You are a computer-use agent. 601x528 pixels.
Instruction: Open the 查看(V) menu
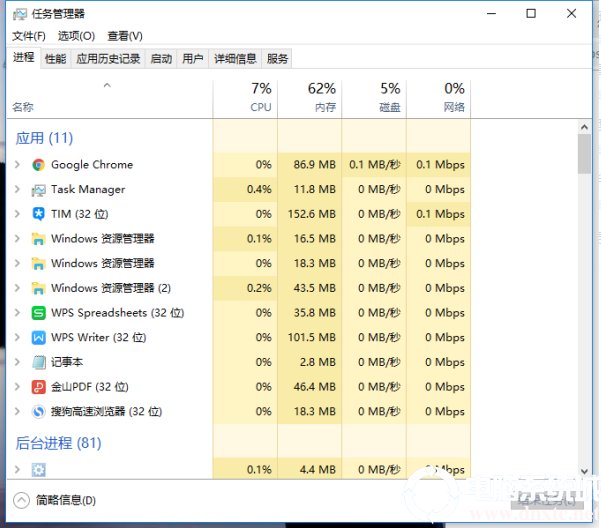(x=125, y=36)
